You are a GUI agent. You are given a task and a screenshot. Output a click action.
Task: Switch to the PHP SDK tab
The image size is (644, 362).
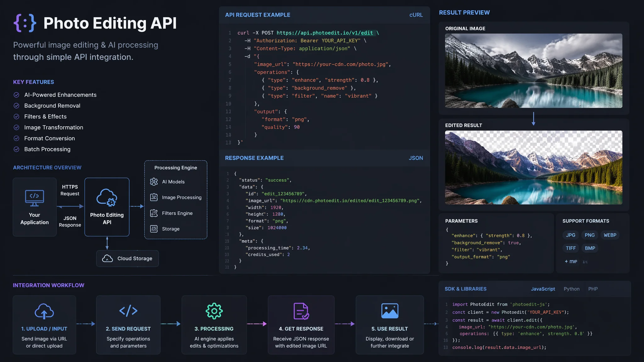click(x=593, y=289)
